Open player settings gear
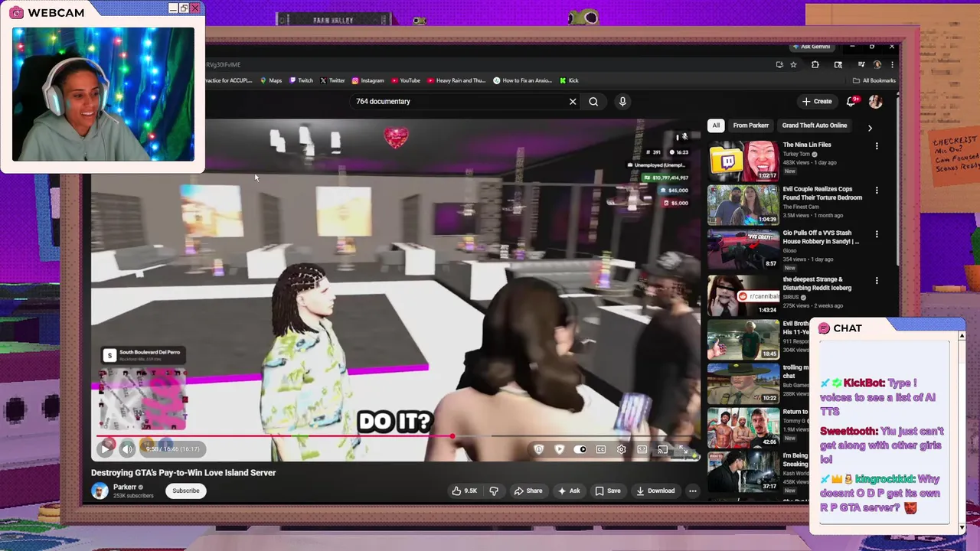 click(x=622, y=449)
